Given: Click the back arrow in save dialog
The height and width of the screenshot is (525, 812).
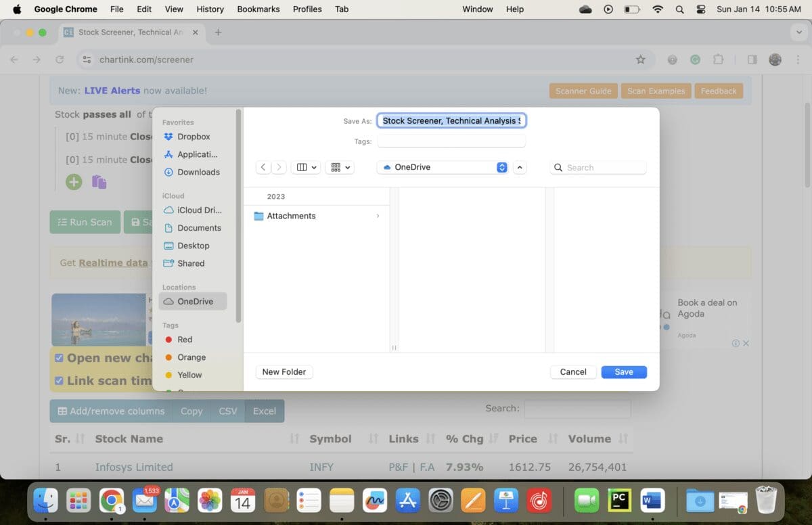Looking at the screenshot, I should [263, 167].
